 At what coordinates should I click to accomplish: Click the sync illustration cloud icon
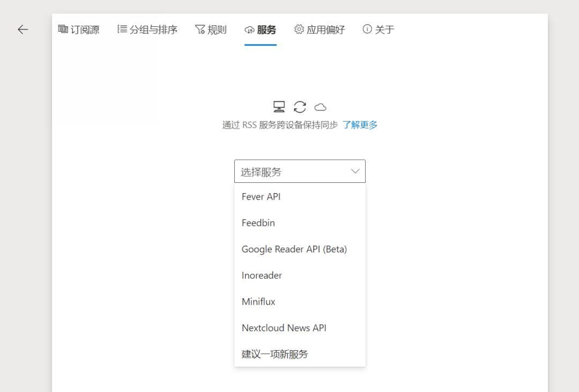point(320,106)
